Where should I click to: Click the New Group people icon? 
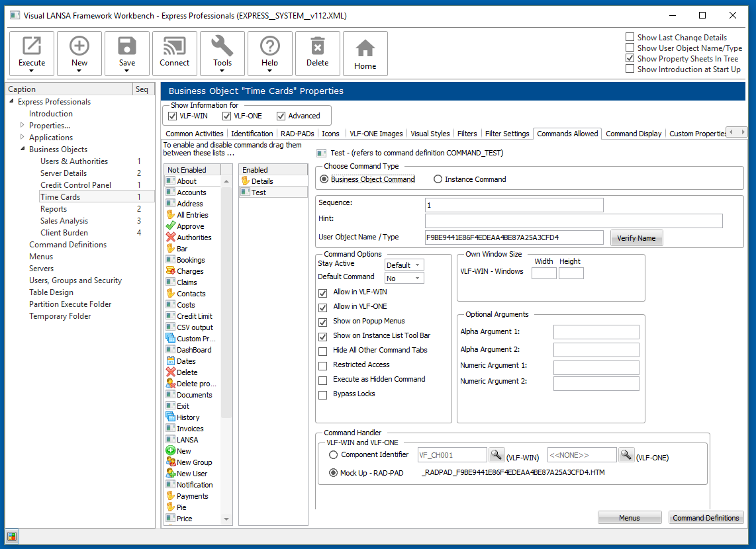point(171,462)
